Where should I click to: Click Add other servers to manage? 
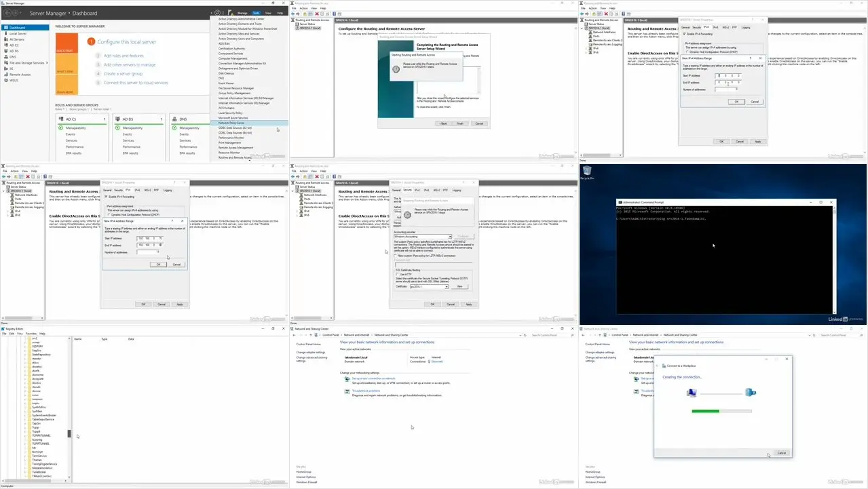coord(130,65)
